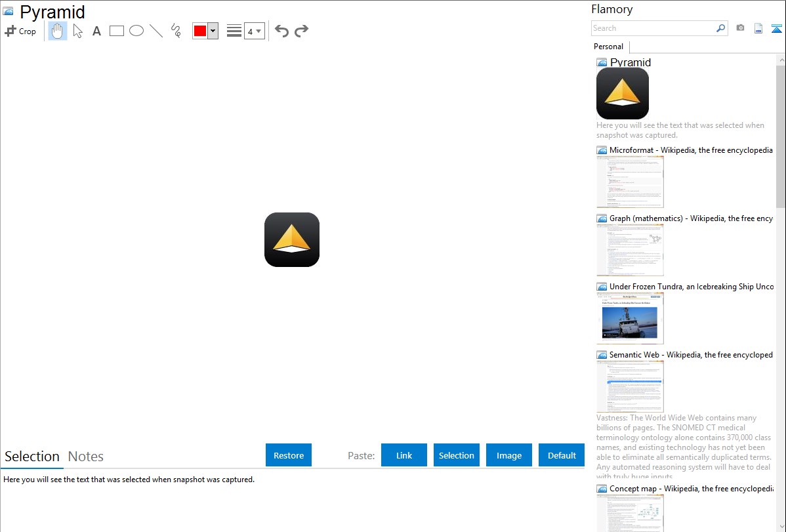
Task: Pick the text annotation tool
Action: click(96, 31)
